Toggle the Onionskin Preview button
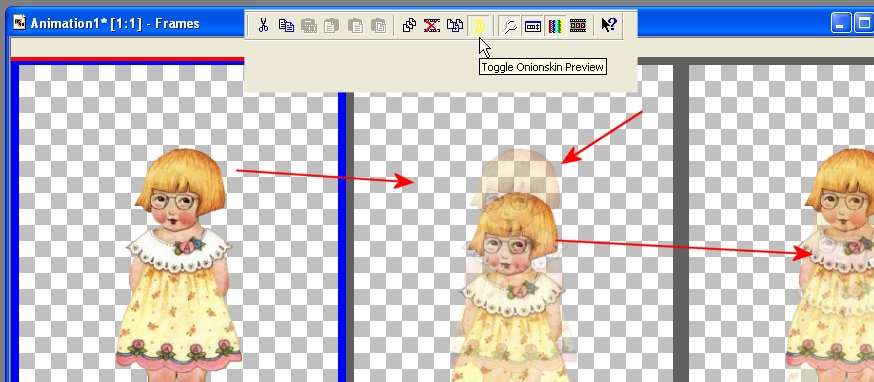 (479, 25)
